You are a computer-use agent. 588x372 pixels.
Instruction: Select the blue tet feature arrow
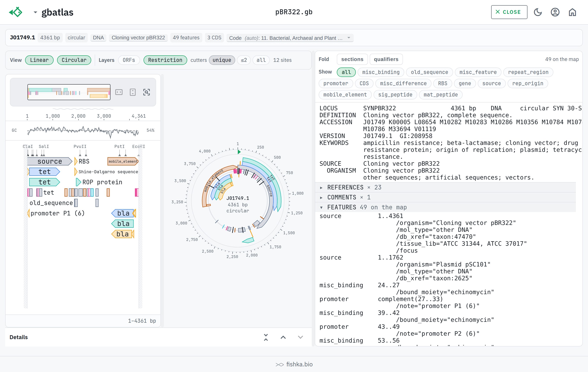pyautogui.click(x=45, y=172)
